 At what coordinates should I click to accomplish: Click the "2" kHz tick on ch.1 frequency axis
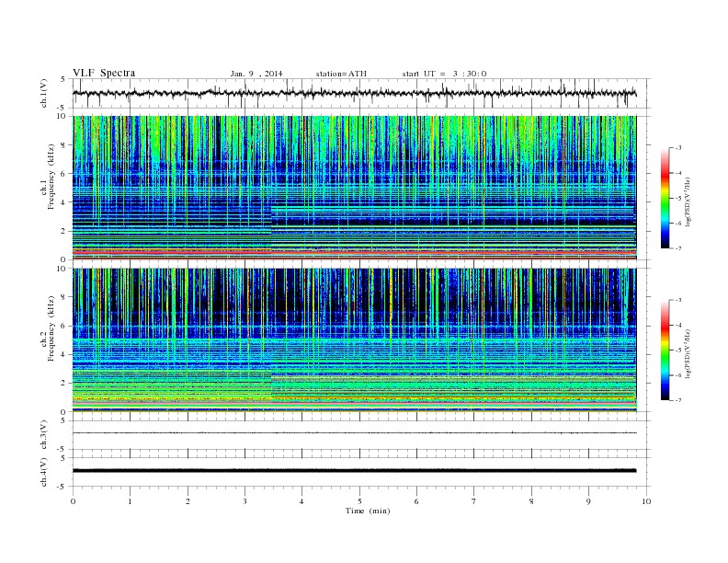pos(63,231)
